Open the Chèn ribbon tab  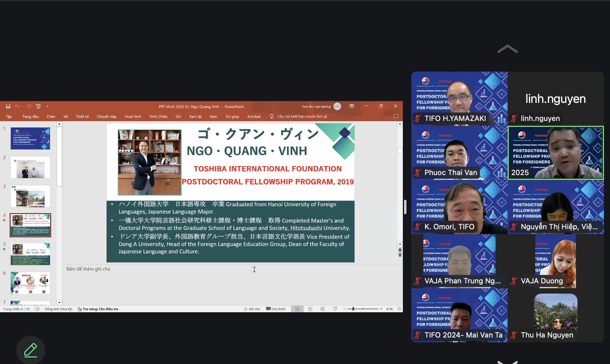point(51,116)
